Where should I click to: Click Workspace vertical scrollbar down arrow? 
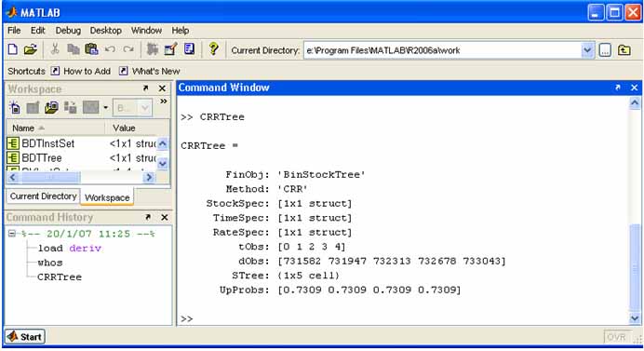(163, 163)
